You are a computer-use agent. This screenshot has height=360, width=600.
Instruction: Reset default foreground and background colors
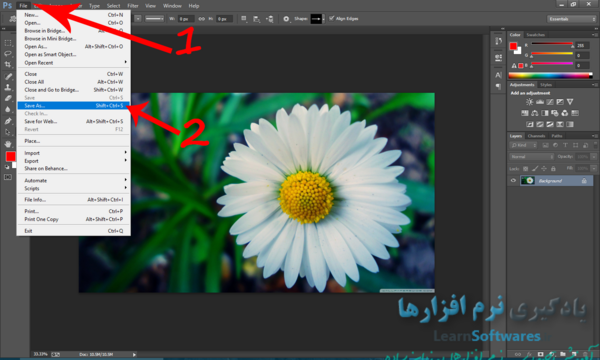click(x=7, y=167)
